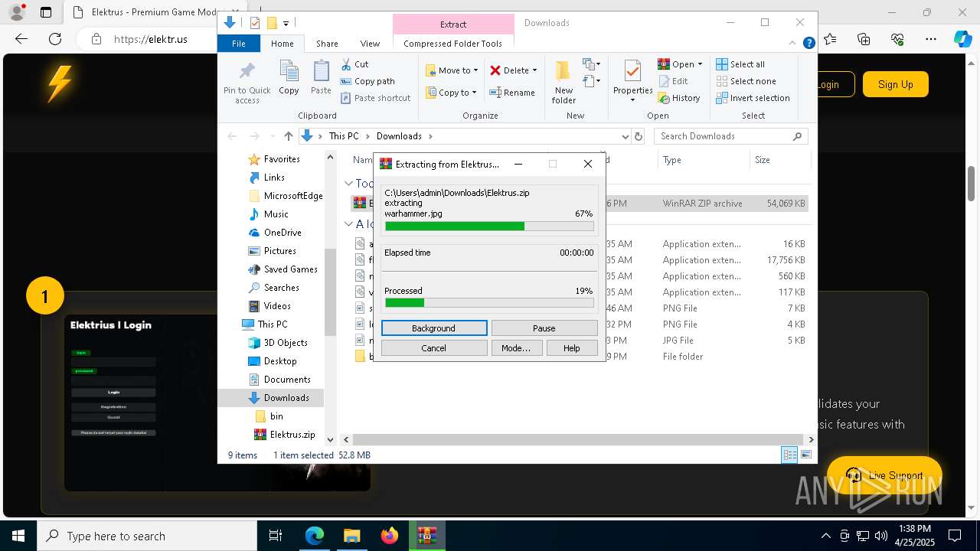Click the History button in ribbon
980x551 pixels.
(x=679, y=98)
